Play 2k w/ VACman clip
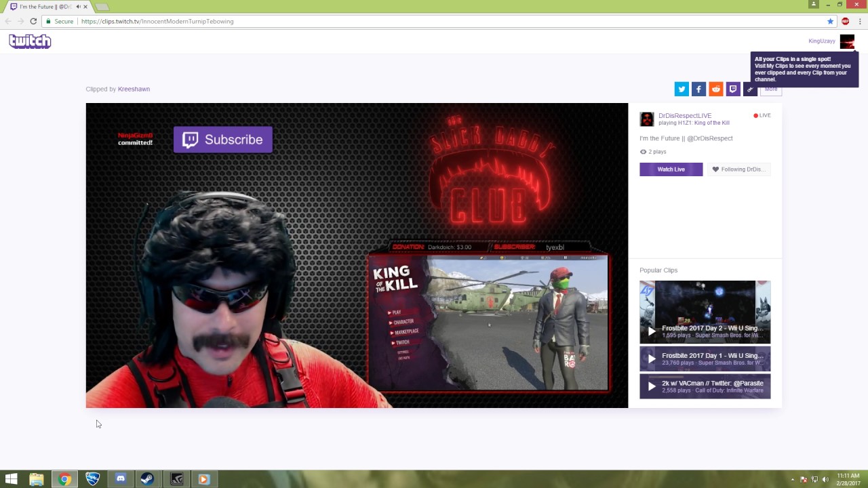 coord(705,386)
